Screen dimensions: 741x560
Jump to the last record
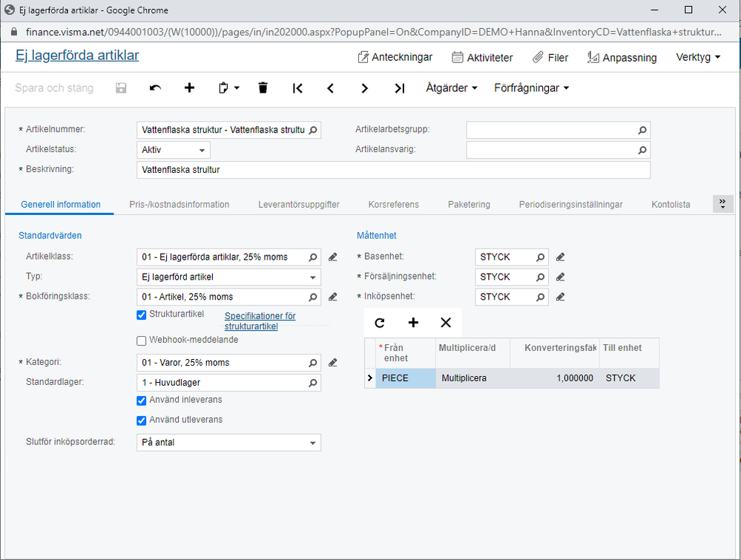pos(399,88)
